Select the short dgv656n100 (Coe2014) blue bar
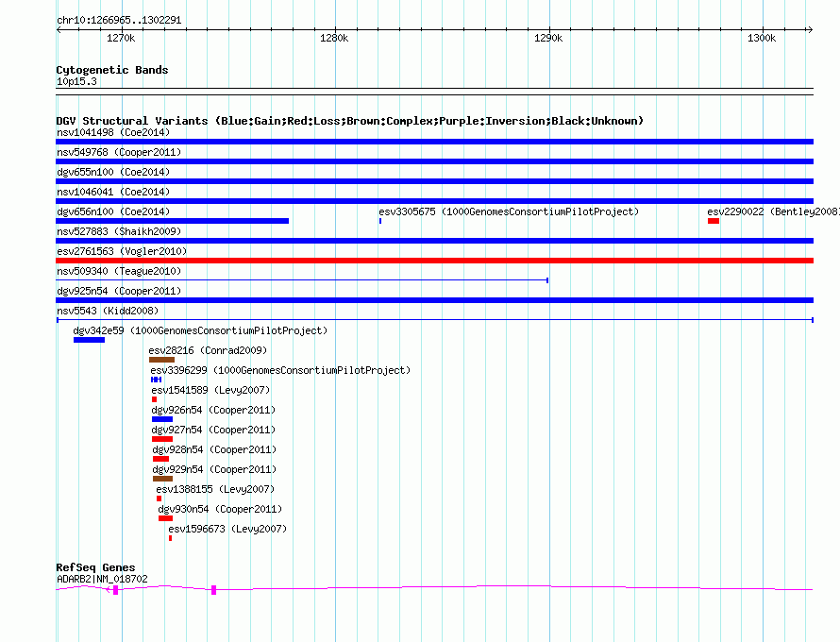 [172, 221]
